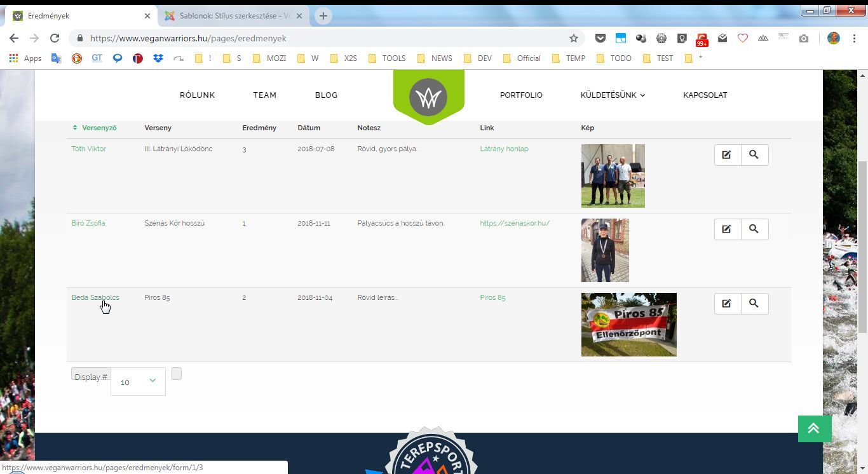Screen dimensions: 868x474
Task: Open the Látrány honlap link
Action: [x=504, y=149]
